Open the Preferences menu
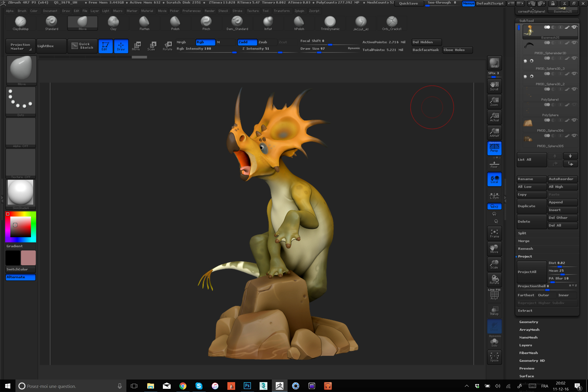The height and width of the screenshot is (392, 588). [x=191, y=11]
